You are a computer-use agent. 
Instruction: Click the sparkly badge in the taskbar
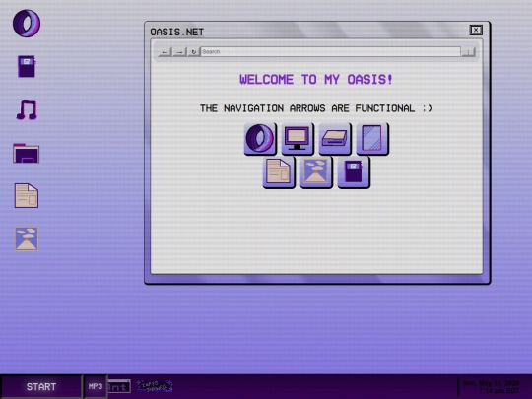155,386
